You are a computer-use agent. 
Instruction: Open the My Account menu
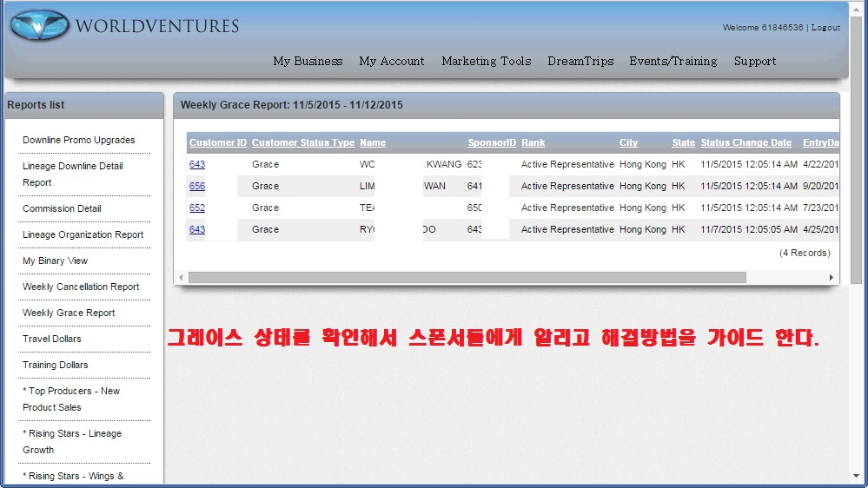(391, 61)
